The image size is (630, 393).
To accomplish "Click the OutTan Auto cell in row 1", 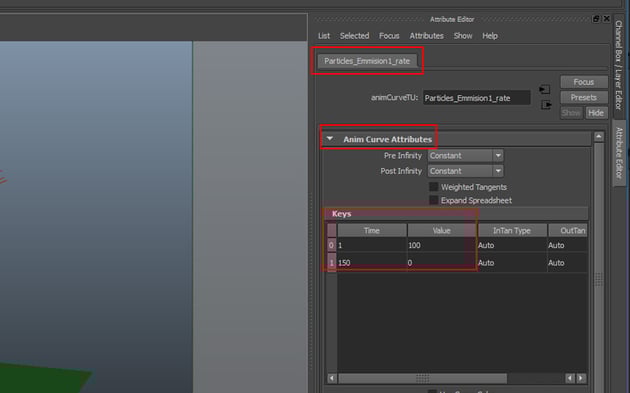I will [x=568, y=263].
